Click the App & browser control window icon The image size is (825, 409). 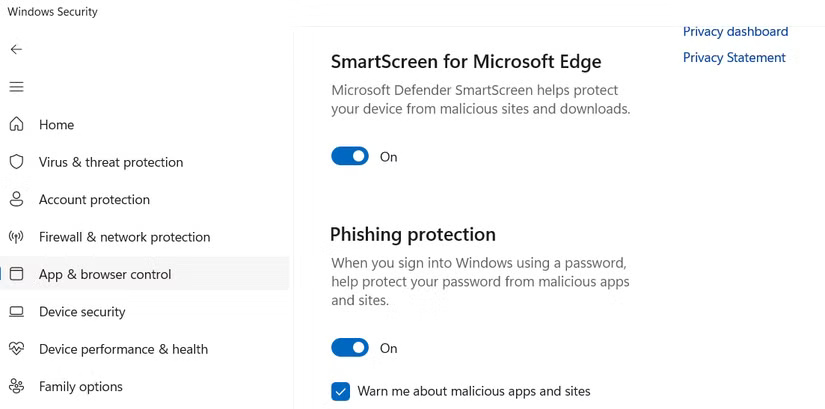pos(16,274)
